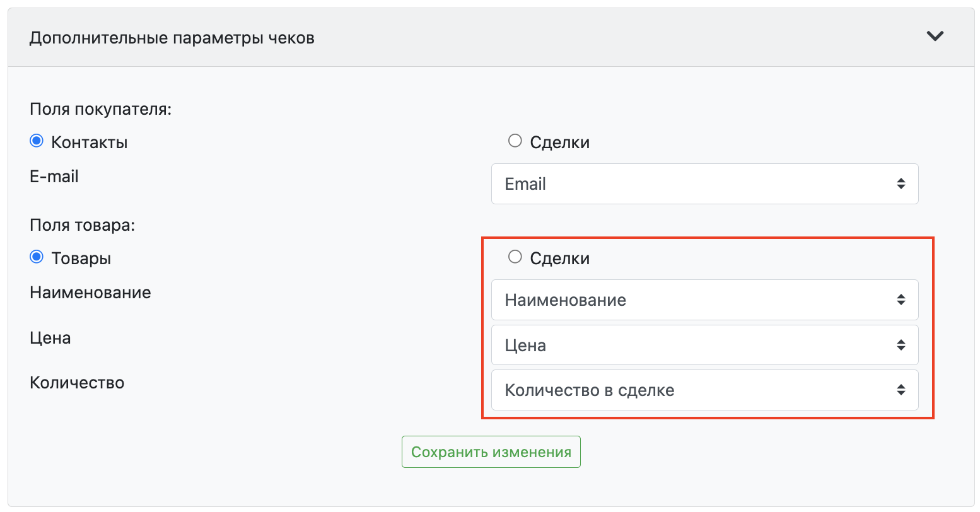The width and height of the screenshot is (980, 512).
Task: Click Сохранить изменения button
Action: 491,452
